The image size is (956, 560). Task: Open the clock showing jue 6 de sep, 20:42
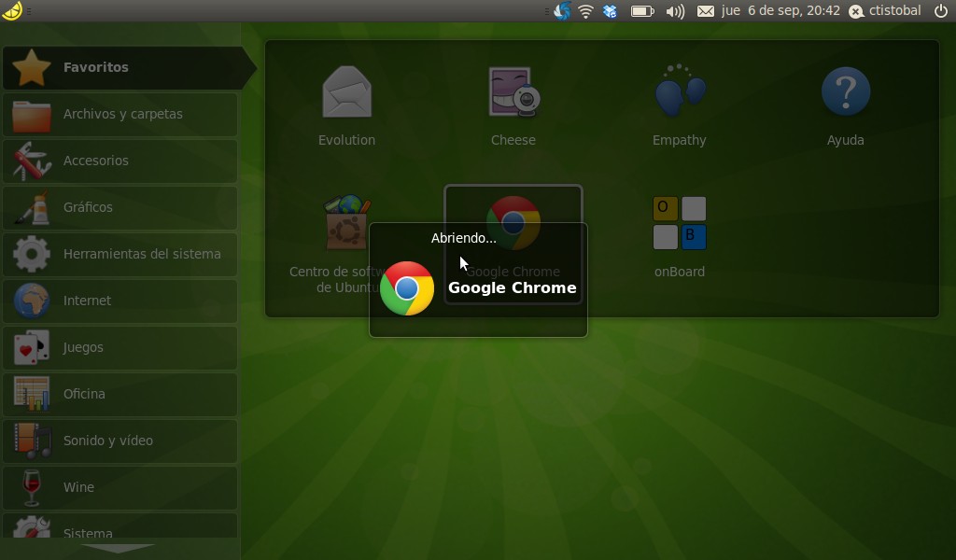(780, 11)
